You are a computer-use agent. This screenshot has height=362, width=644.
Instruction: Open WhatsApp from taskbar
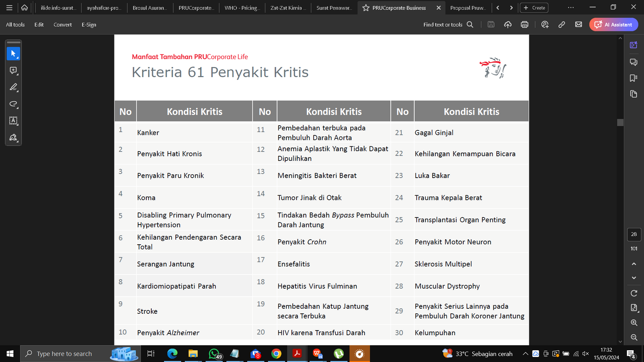[x=214, y=354]
